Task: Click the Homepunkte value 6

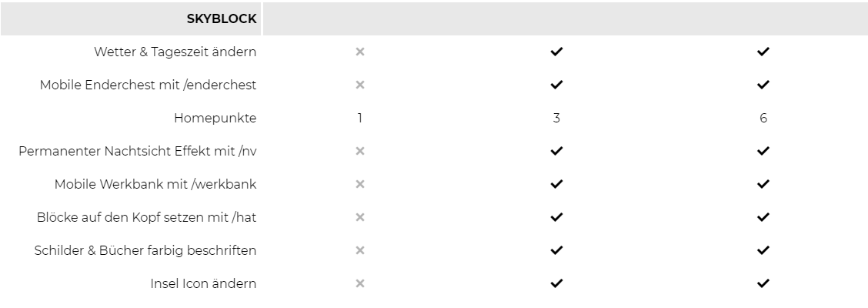Action: 763,118
